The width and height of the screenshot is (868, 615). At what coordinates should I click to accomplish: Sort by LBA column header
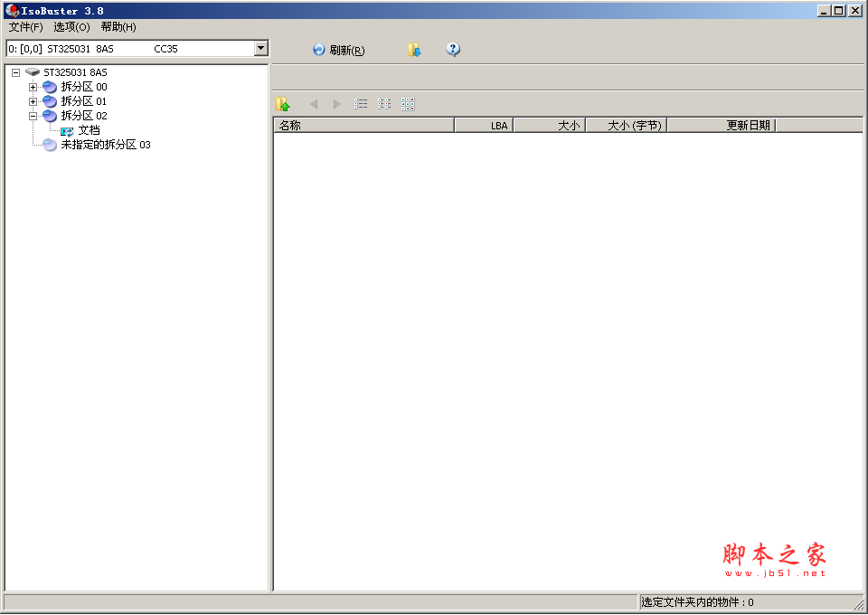pos(484,126)
